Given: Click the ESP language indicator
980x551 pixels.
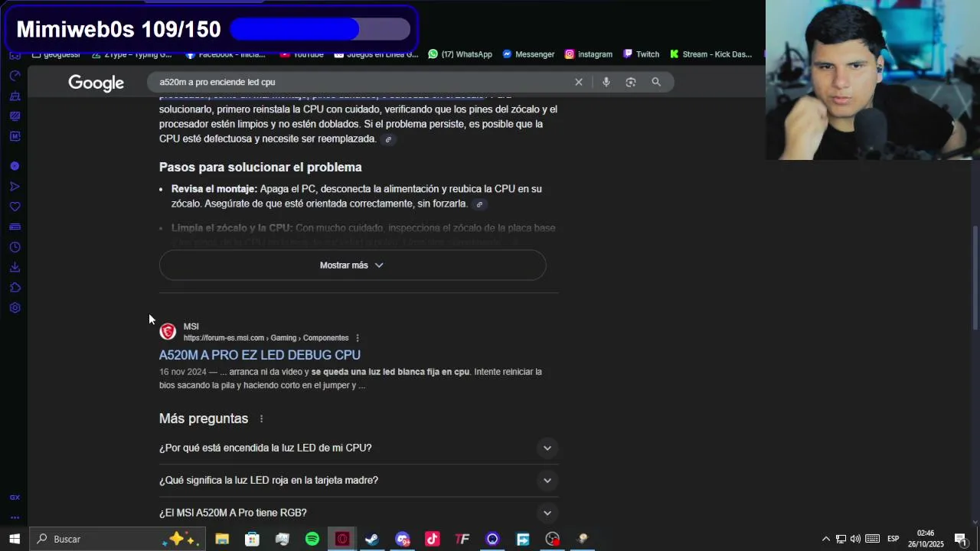Looking at the screenshot, I should 893,539.
